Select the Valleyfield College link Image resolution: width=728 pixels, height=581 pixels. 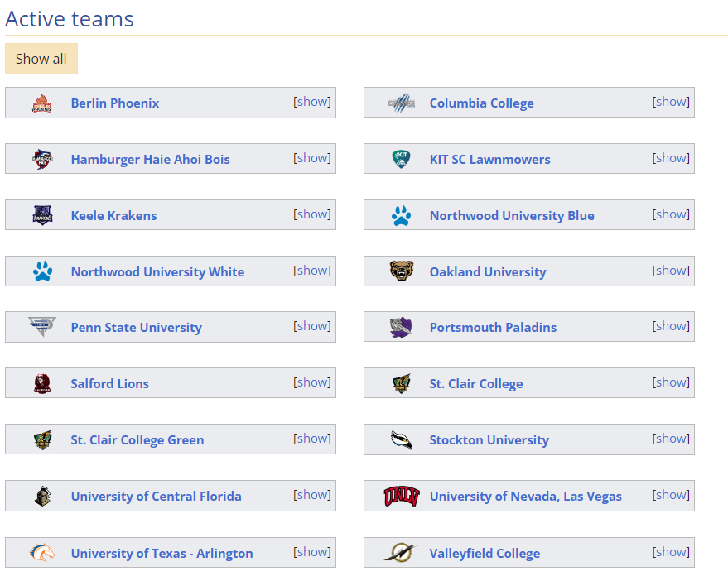coord(485,553)
